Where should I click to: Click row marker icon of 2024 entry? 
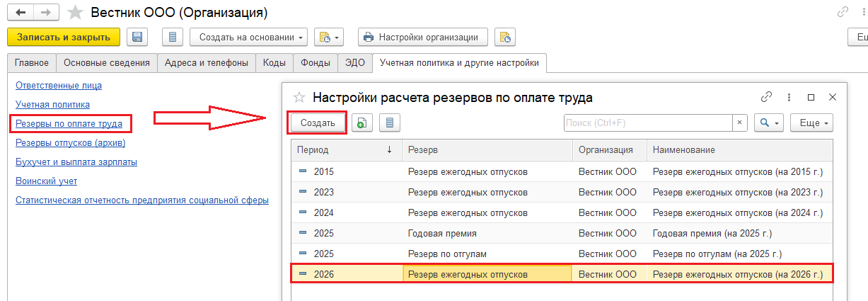[303, 212]
